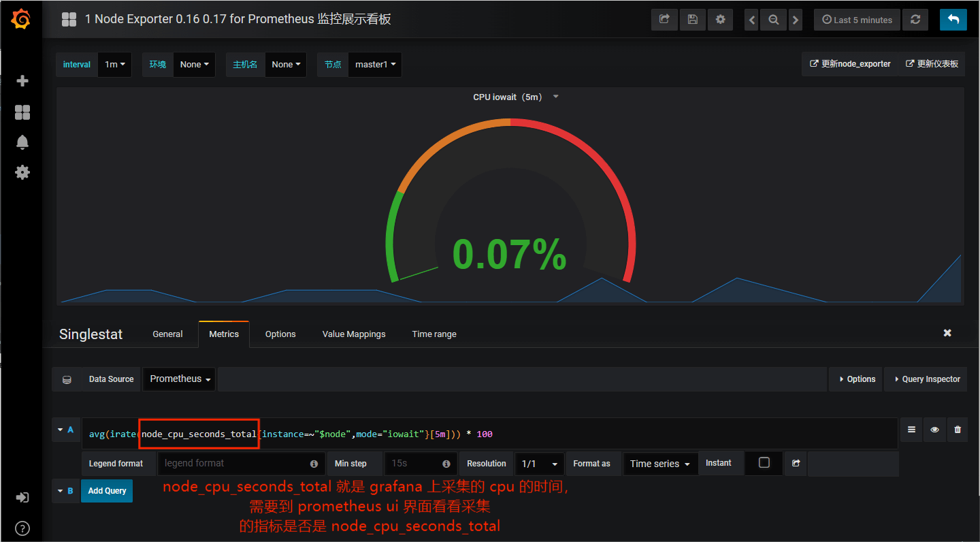This screenshot has height=542, width=980.
Task: Open the interval 1m dropdown
Action: [115, 65]
